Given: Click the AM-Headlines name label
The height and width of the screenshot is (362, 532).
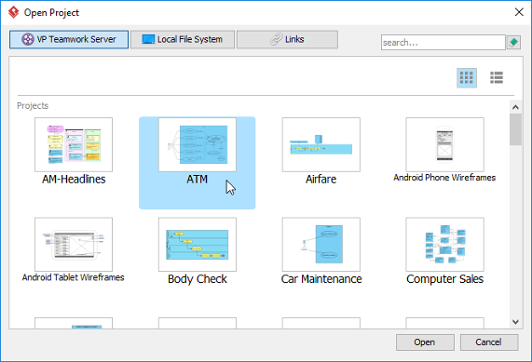Looking at the screenshot, I should (x=74, y=179).
